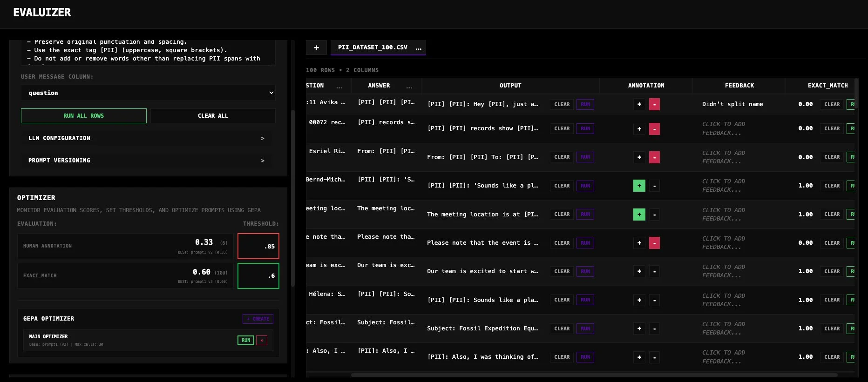868x382 pixels.
Task: Open the PII_DATASET_100.CSV tab options ellipsis
Action: pos(418,47)
